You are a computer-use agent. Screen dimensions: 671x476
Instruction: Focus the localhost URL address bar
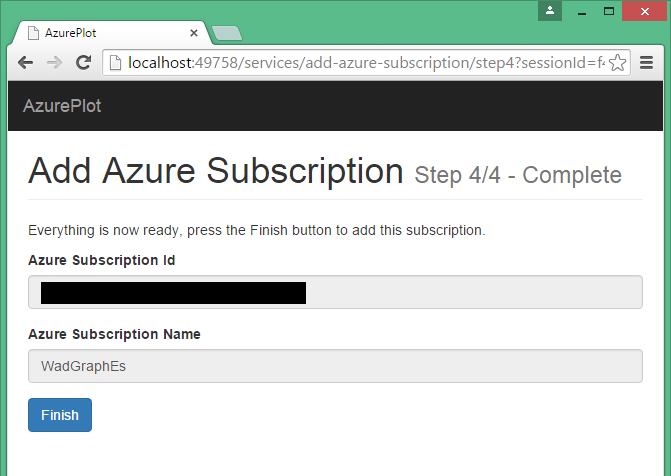pyautogui.click(x=360, y=63)
